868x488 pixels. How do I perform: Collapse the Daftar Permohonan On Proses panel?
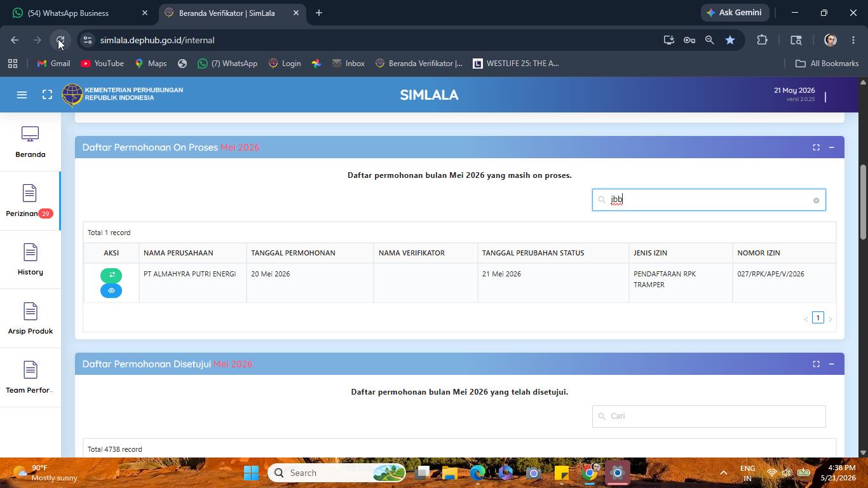click(x=831, y=147)
